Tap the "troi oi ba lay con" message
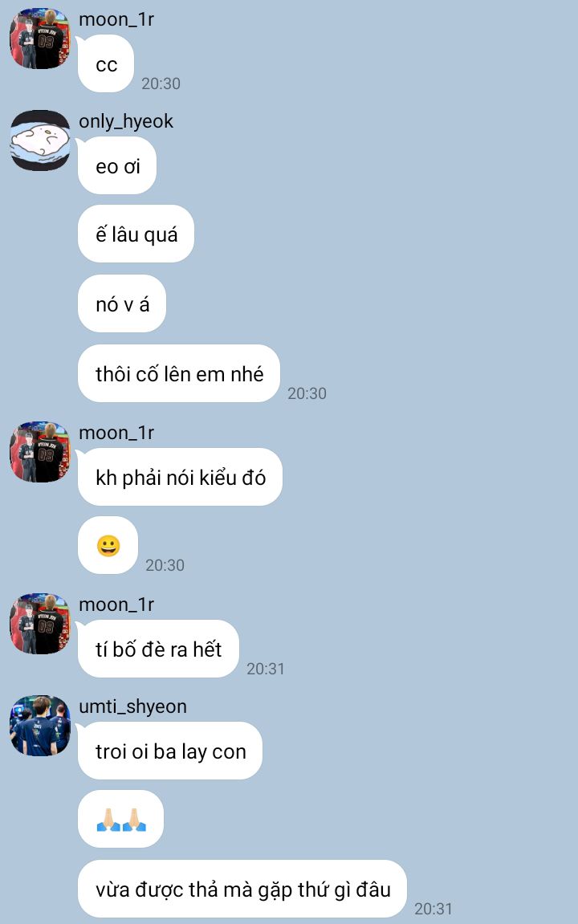578x924 pixels. tap(170, 751)
